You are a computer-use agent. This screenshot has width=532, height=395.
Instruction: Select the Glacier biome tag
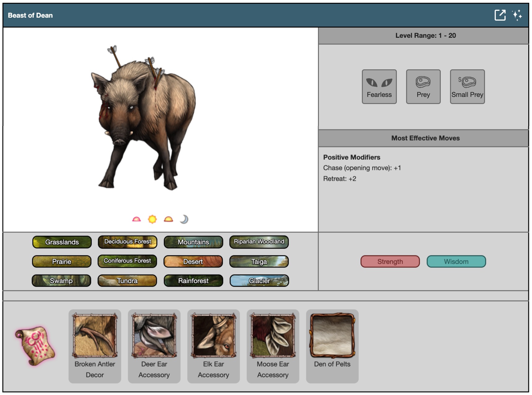(259, 281)
